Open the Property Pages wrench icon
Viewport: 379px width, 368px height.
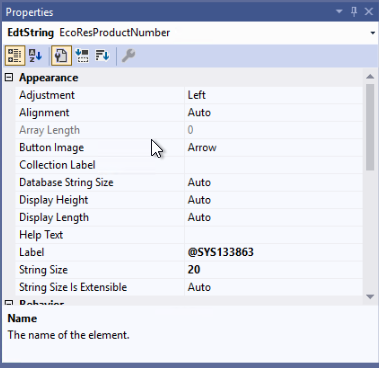[x=128, y=55]
